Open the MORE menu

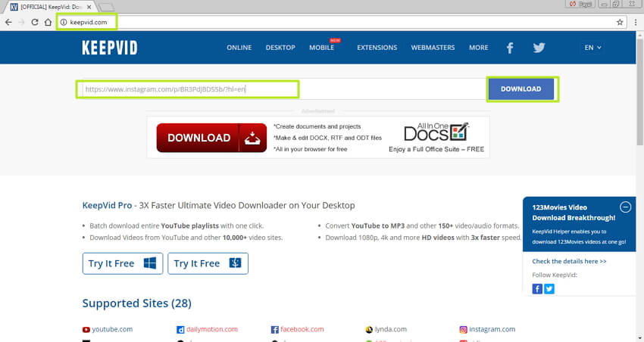[x=479, y=48]
